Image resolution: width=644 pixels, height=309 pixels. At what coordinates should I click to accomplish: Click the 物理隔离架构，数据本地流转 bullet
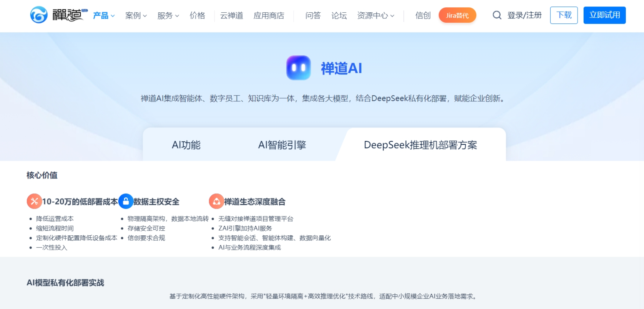click(x=168, y=219)
